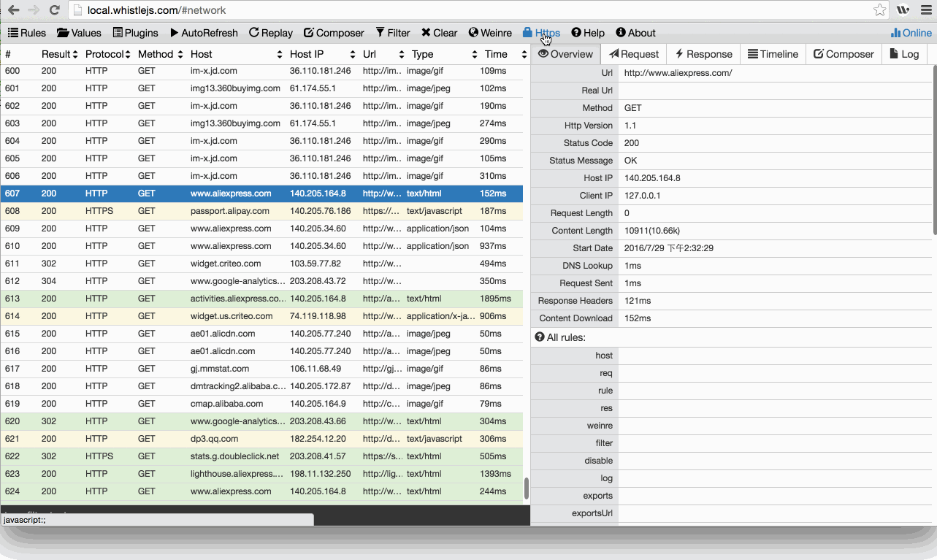
Task: Open the Plugins panel
Action: click(135, 33)
